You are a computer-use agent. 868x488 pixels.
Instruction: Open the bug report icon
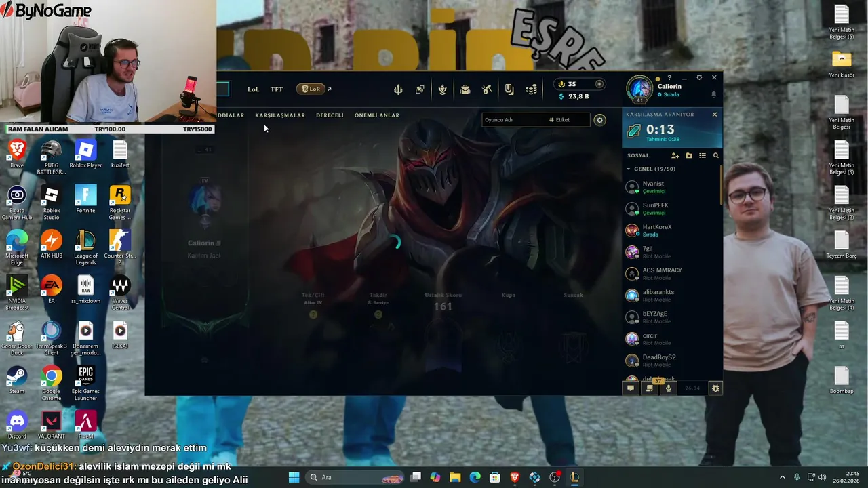click(x=715, y=388)
